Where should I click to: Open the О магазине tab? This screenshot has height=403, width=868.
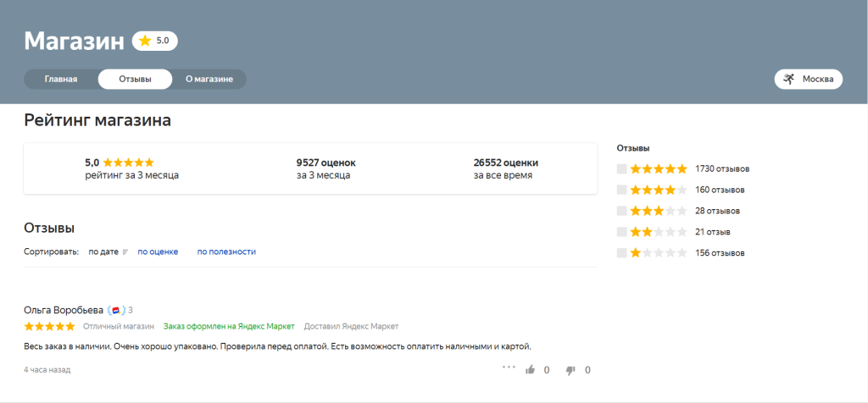point(209,79)
